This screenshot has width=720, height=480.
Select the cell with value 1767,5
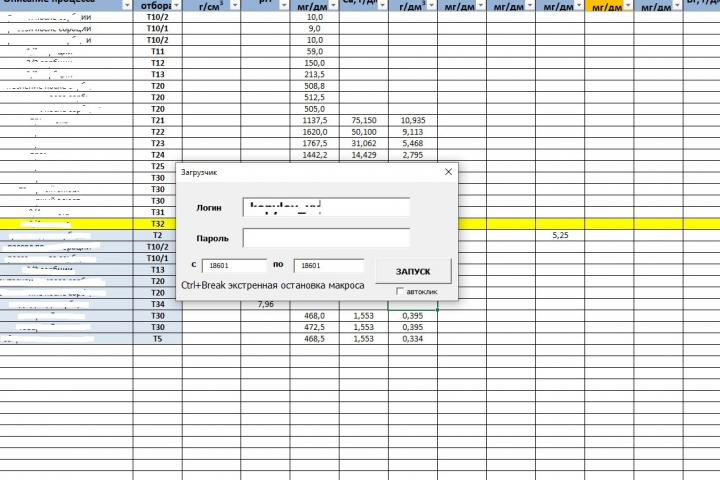coord(315,143)
